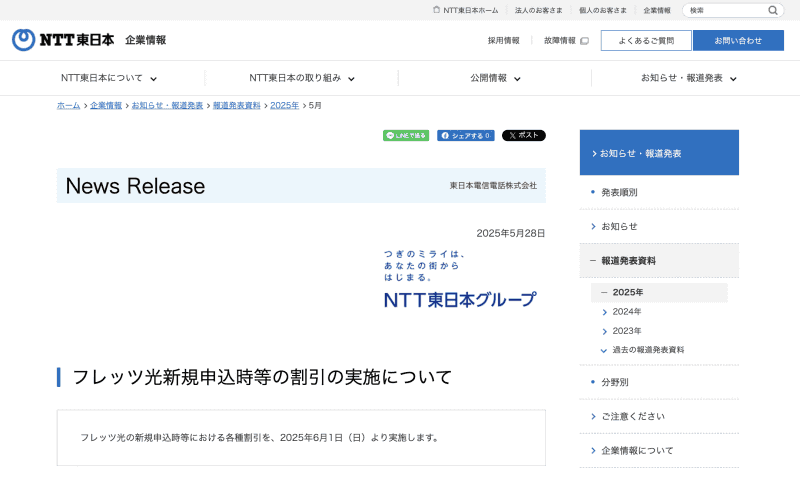Share on Facebook with シェアする button
Viewport: 800px width, 477px height.
pyautogui.click(x=466, y=136)
